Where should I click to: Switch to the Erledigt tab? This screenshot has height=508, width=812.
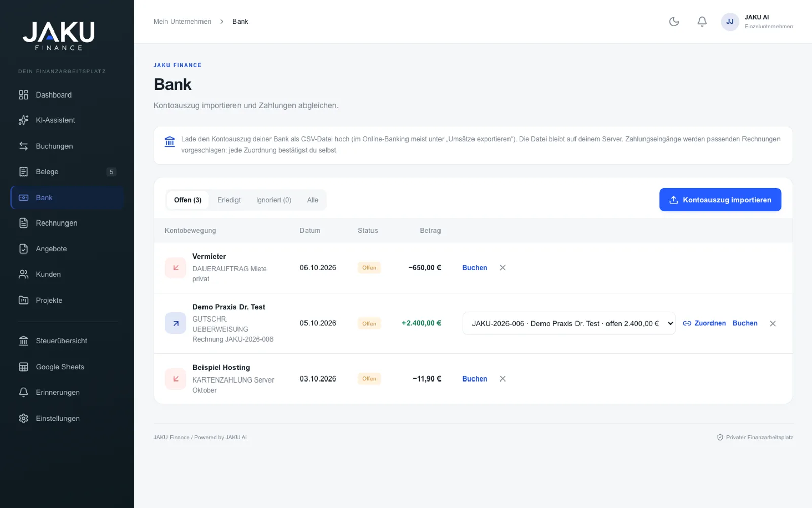229,200
